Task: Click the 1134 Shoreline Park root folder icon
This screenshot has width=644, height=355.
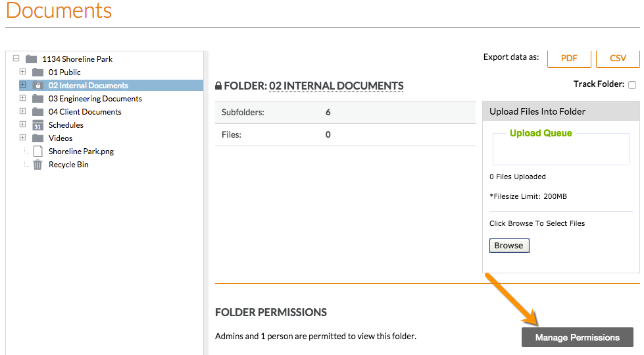Action: tap(31, 59)
